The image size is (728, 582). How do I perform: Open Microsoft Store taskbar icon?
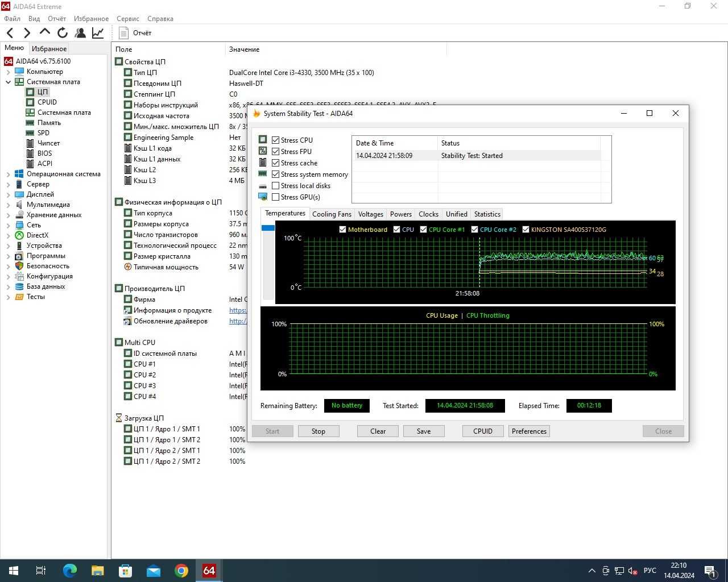point(125,571)
